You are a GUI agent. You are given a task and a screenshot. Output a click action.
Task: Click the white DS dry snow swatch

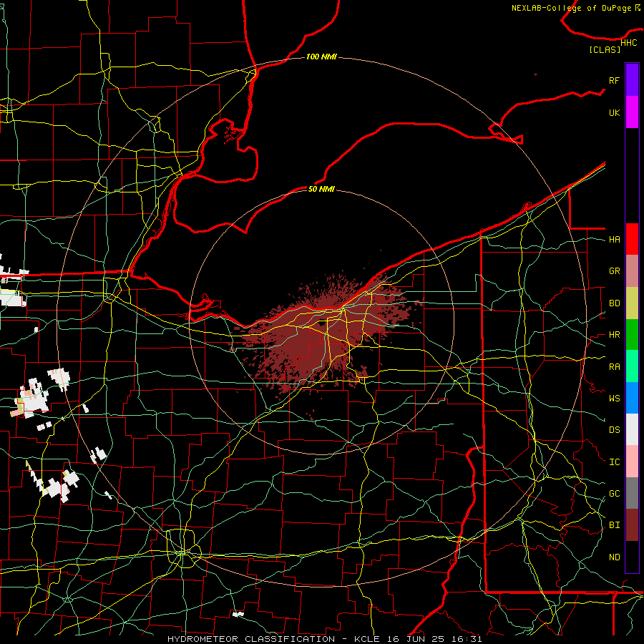click(632, 429)
